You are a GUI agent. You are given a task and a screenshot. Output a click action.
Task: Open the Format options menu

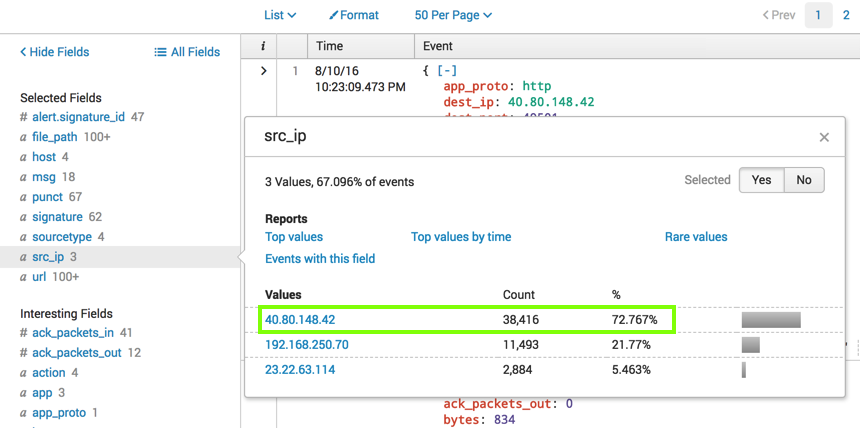(354, 15)
